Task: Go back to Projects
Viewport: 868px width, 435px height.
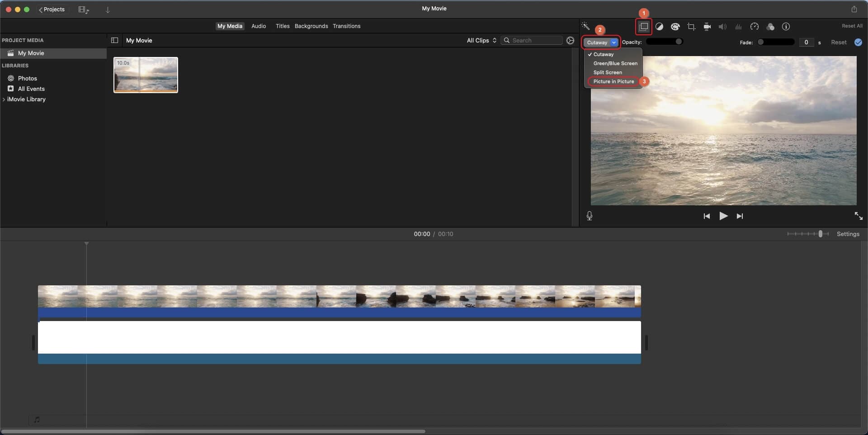Action: click(52, 9)
